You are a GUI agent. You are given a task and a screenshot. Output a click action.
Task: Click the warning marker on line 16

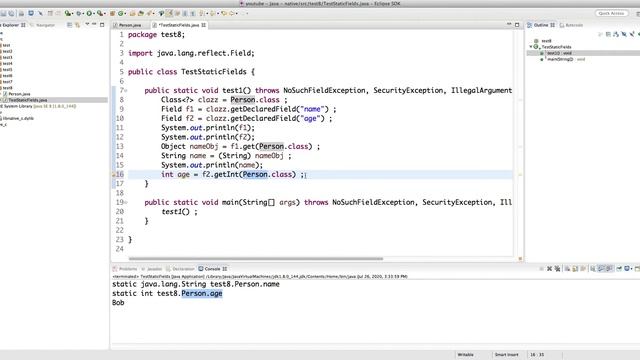pos(113,174)
